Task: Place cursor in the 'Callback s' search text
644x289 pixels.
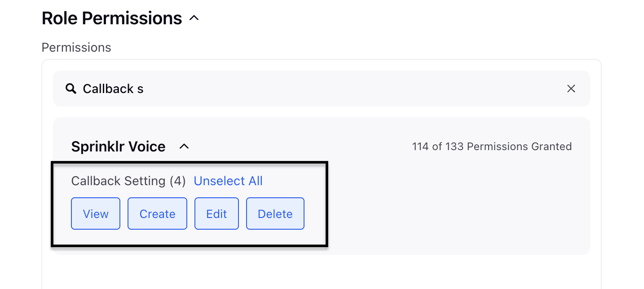Action: tap(113, 89)
